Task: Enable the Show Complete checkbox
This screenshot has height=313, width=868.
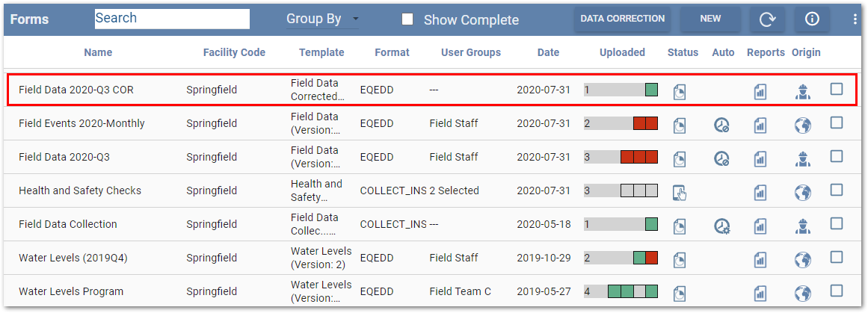Action: click(x=407, y=19)
